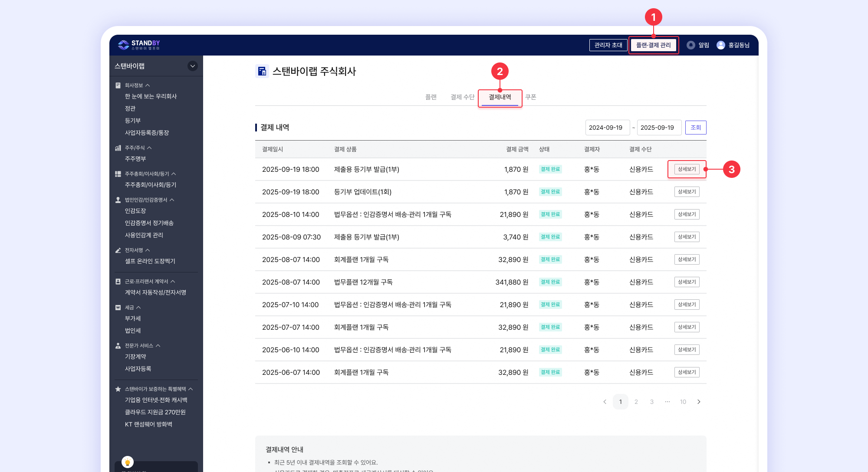Click the 전자서명 pen icon in sidebar
Viewport: 868px width, 472px height.
[118, 250]
